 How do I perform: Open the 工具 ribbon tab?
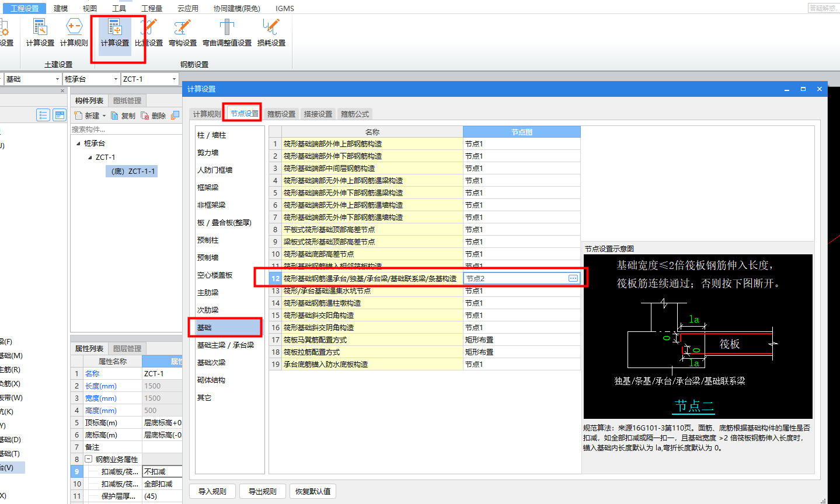[x=119, y=8]
